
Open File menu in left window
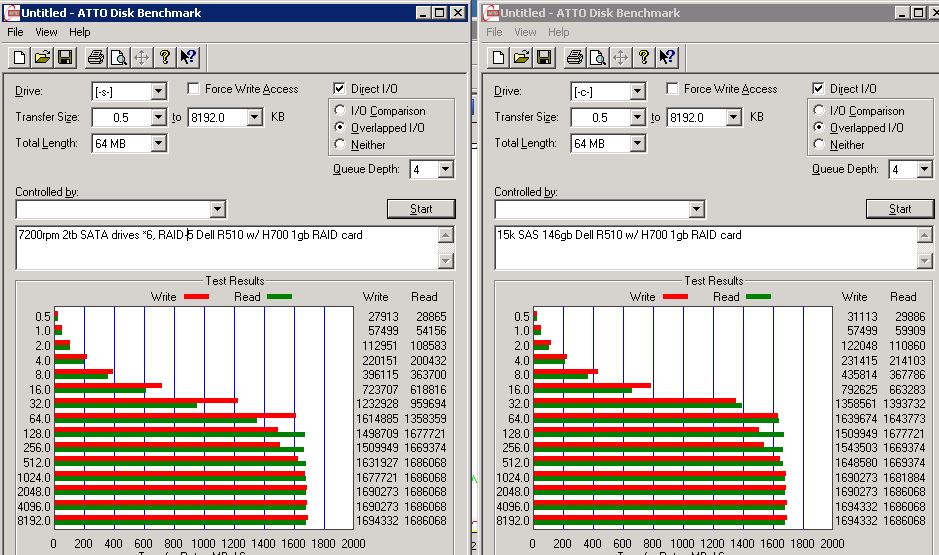pyautogui.click(x=15, y=32)
